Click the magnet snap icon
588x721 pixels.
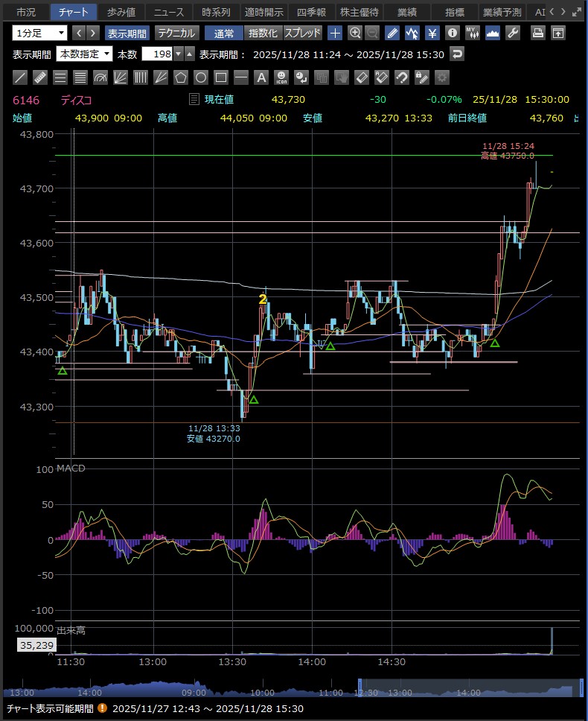(401, 77)
